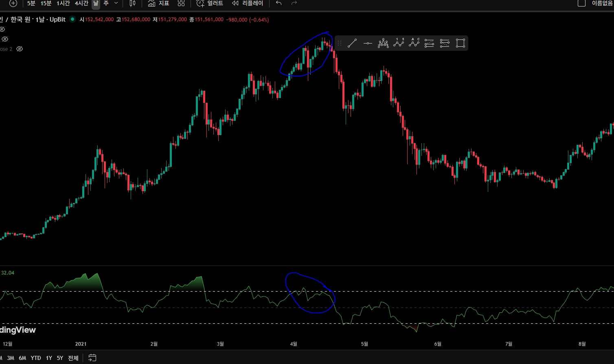Click the open price 152,542,000
The image size is (614, 364).
(x=99, y=20)
